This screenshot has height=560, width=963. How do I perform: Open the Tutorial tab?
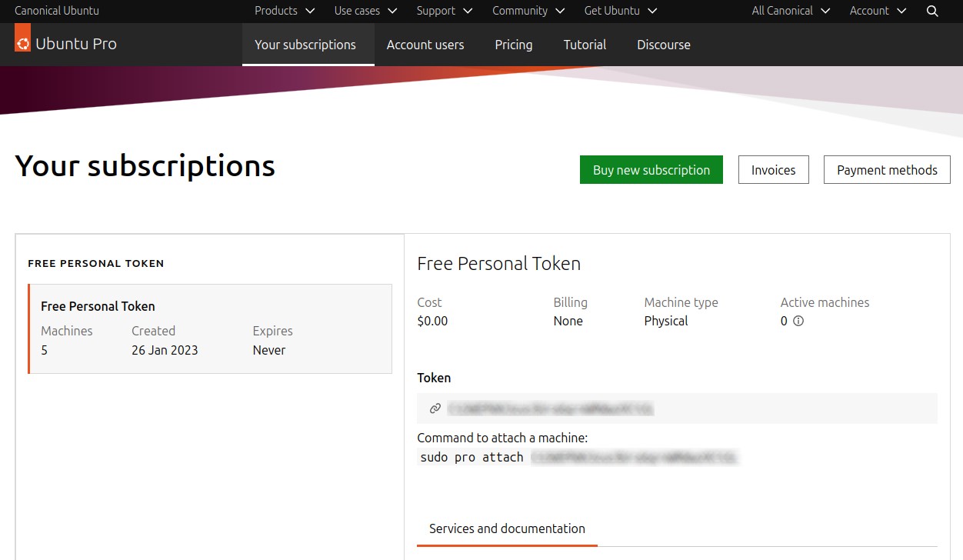(585, 45)
